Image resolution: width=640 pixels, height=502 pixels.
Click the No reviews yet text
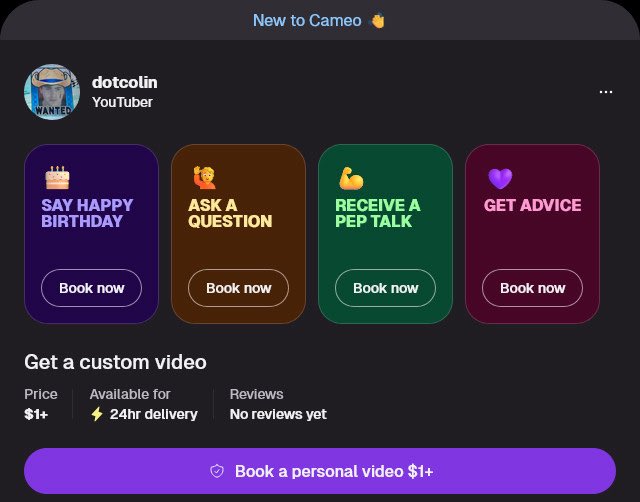tap(278, 414)
